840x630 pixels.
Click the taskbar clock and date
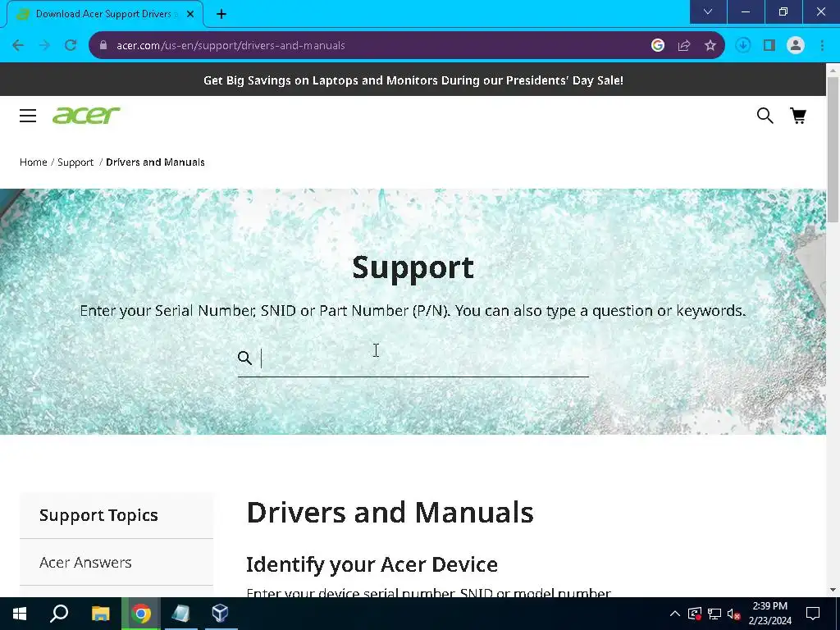(x=769, y=614)
